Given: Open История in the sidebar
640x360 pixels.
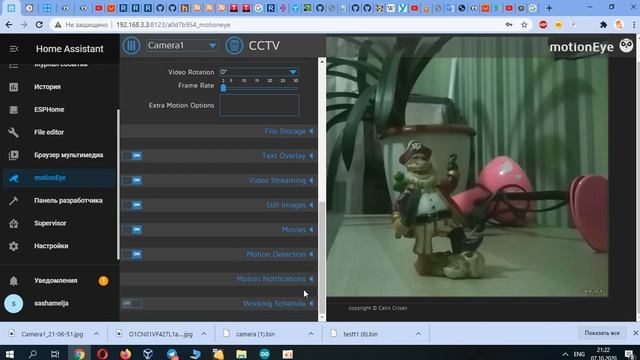Looking at the screenshot, I should (x=47, y=87).
